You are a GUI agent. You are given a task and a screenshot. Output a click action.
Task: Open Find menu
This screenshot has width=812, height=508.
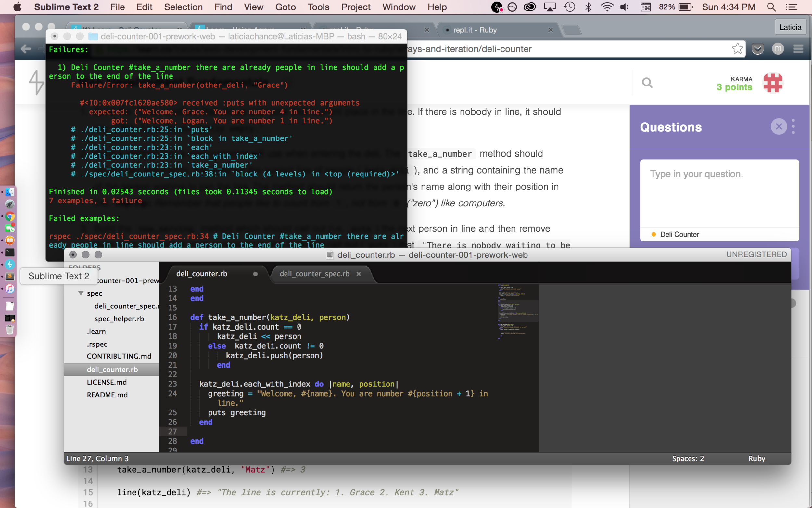pyautogui.click(x=223, y=7)
